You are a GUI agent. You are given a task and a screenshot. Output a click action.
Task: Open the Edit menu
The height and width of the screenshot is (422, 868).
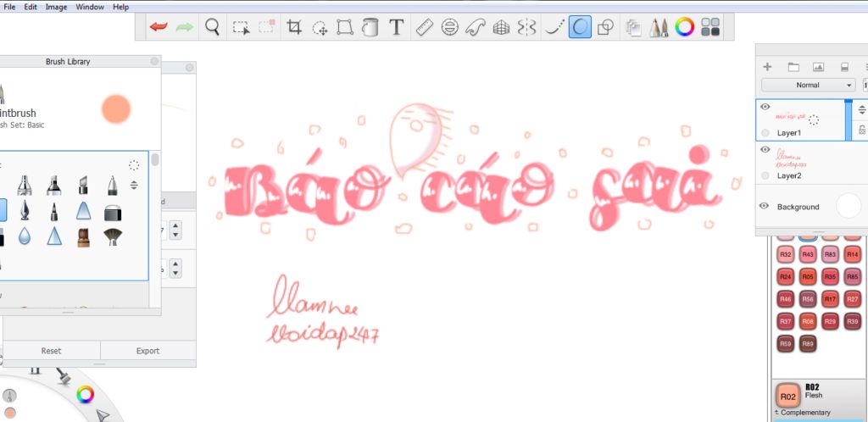tap(31, 7)
